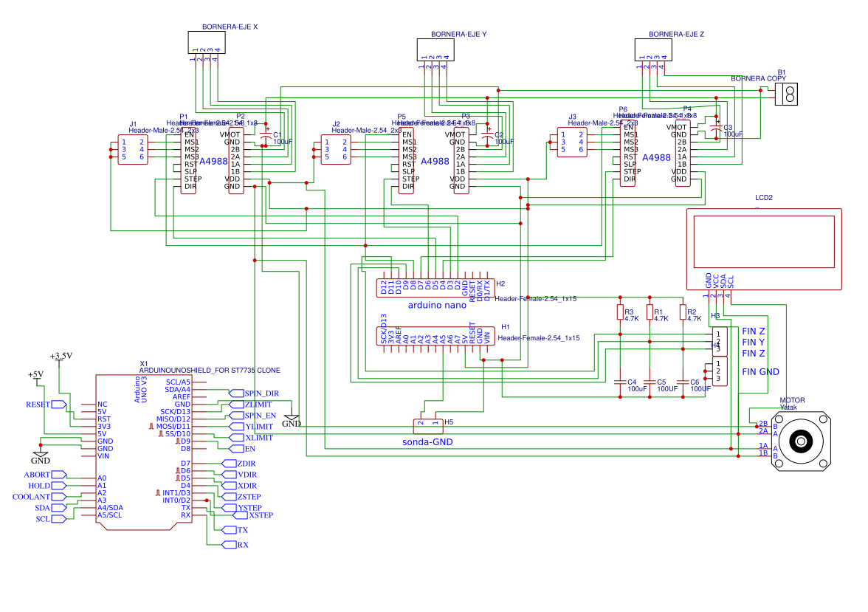
Task: Select the ZDIR net flag
Action: (x=238, y=464)
